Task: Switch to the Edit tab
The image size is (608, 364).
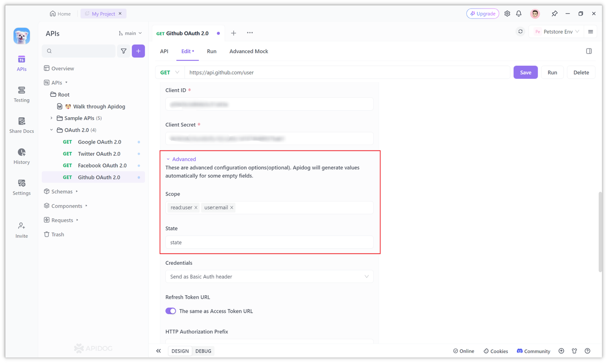Action: click(188, 51)
